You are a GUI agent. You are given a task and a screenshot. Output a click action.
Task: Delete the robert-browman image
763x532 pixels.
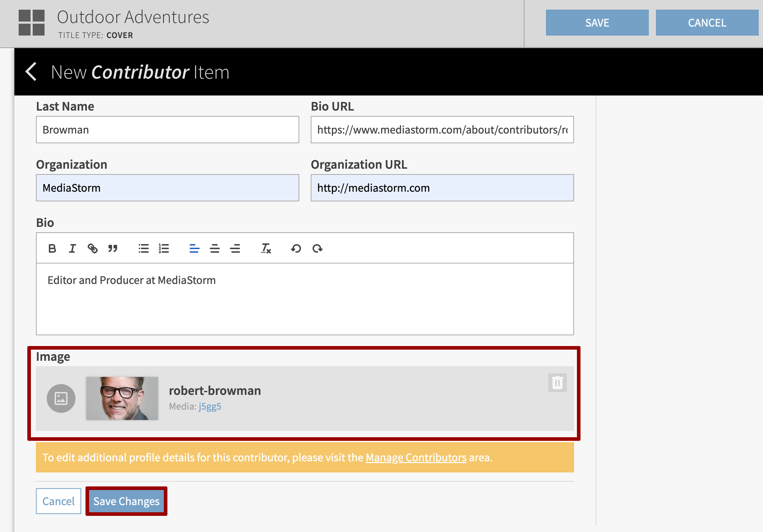[557, 383]
